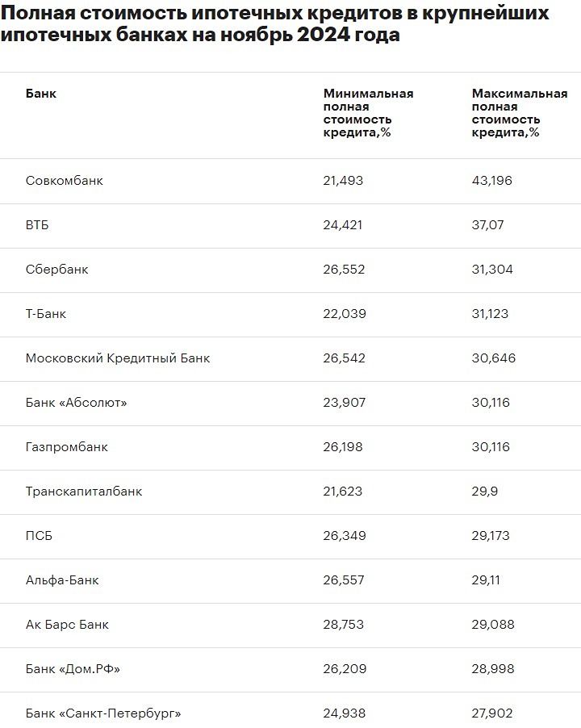Click the Альфа-Банк bank name
The height and width of the screenshot is (728, 581).
point(62,580)
